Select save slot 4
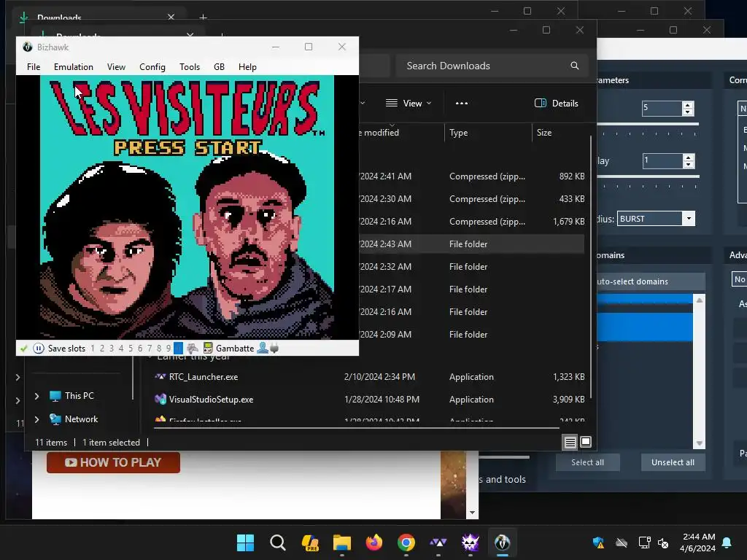This screenshot has width=747, height=560. (121, 348)
